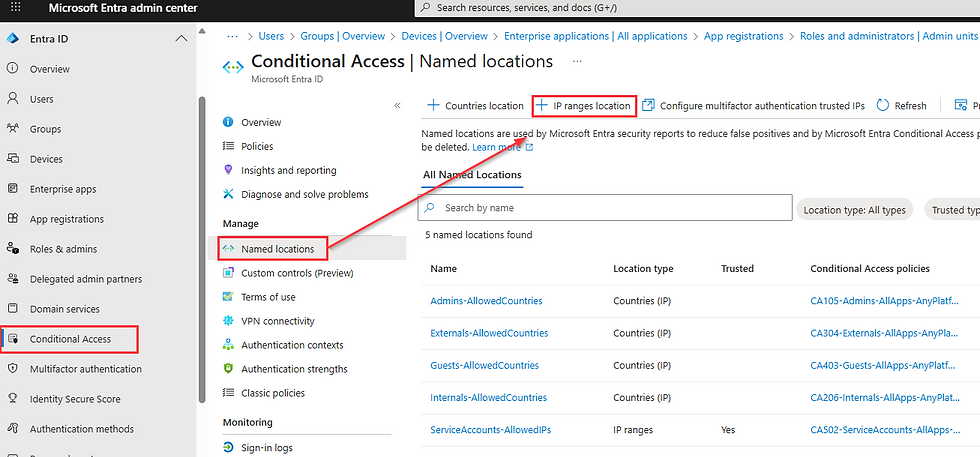Click the Policies list icon

click(x=228, y=146)
